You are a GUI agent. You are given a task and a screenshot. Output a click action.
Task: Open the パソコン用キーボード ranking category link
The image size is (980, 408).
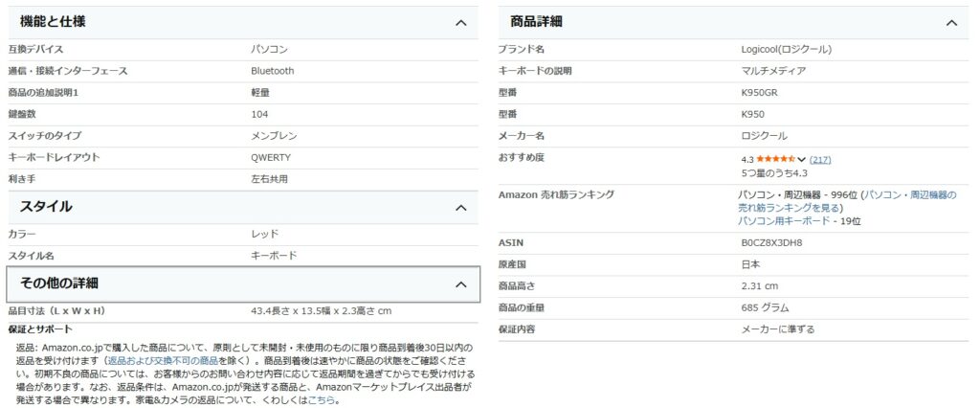(784, 220)
